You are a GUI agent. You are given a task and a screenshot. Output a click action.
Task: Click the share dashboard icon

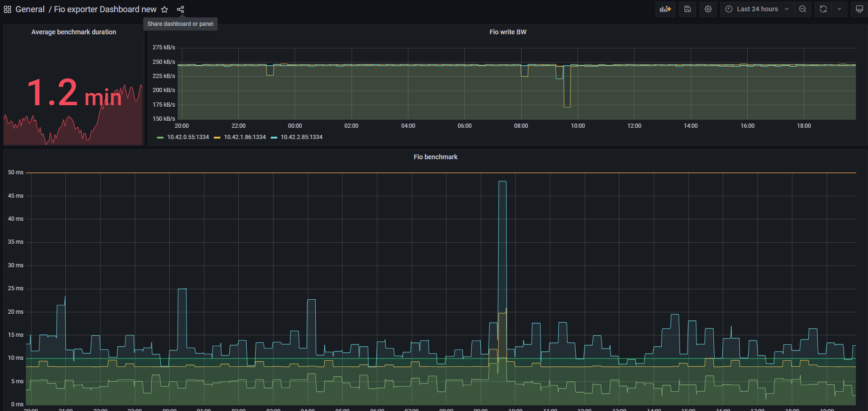click(180, 9)
